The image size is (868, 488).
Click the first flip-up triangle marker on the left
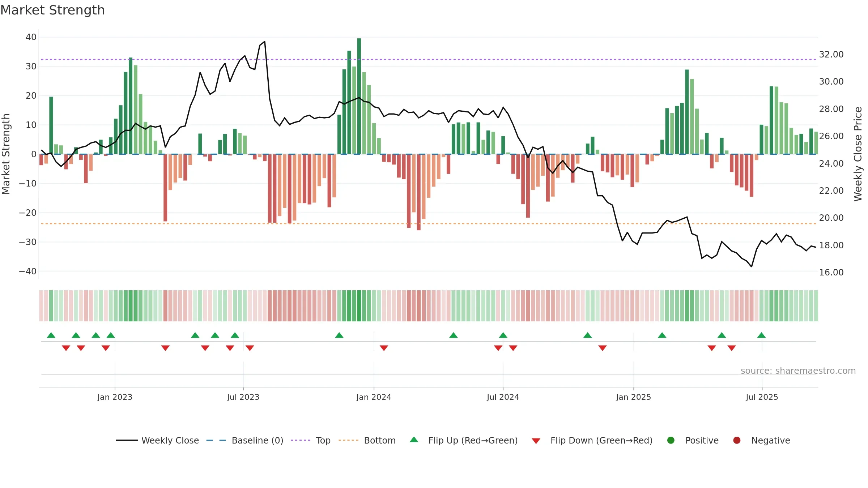pyautogui.click(x=51, y=335)
